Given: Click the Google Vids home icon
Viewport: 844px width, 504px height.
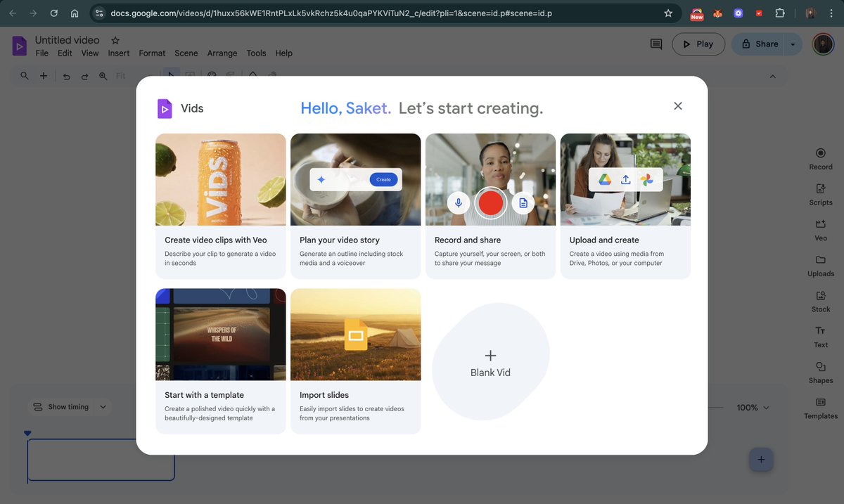Looking at the screenshot, I should [19, 46].
